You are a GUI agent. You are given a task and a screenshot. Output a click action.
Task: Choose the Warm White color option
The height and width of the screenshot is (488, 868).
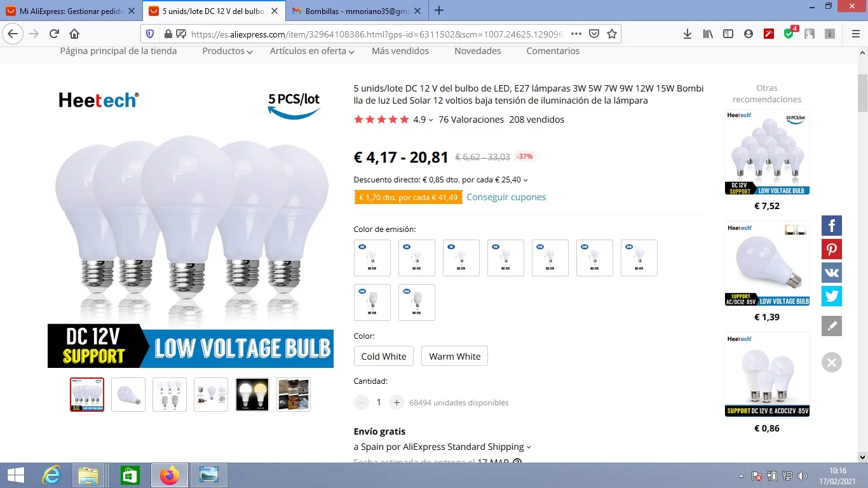(x=455, y=356)
